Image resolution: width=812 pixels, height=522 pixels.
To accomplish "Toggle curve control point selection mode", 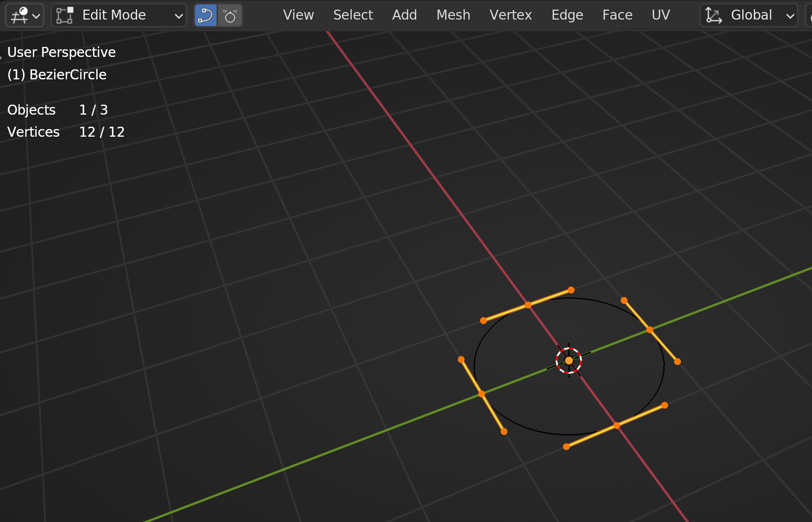I will (x=206, y=16).
